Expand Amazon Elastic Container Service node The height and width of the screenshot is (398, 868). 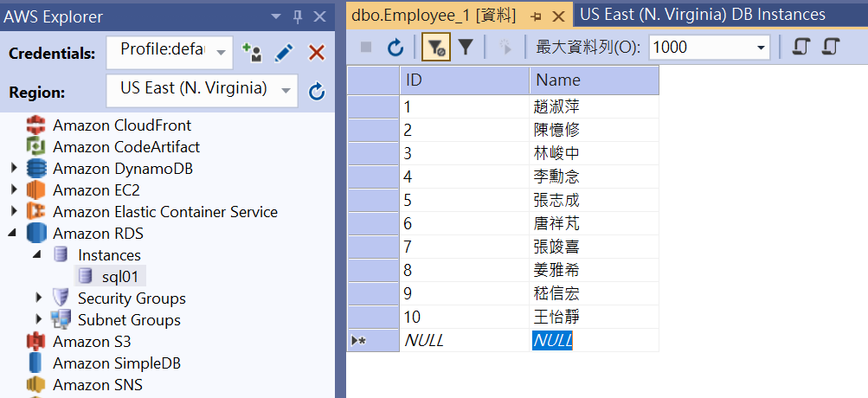coord(14,211)
